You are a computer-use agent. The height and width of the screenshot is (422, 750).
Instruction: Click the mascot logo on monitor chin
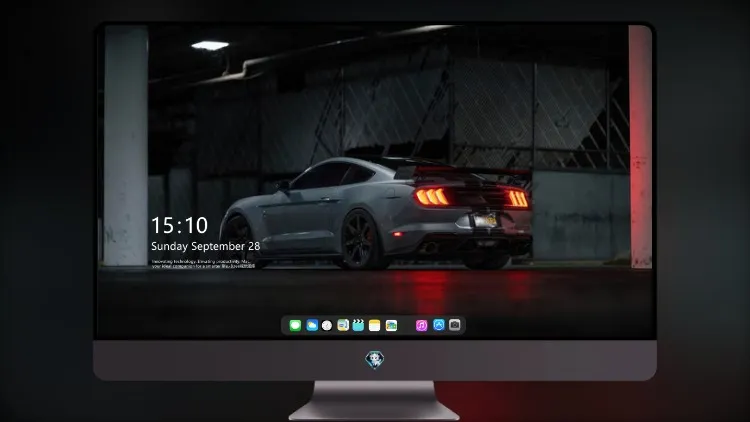click(375, 360)
